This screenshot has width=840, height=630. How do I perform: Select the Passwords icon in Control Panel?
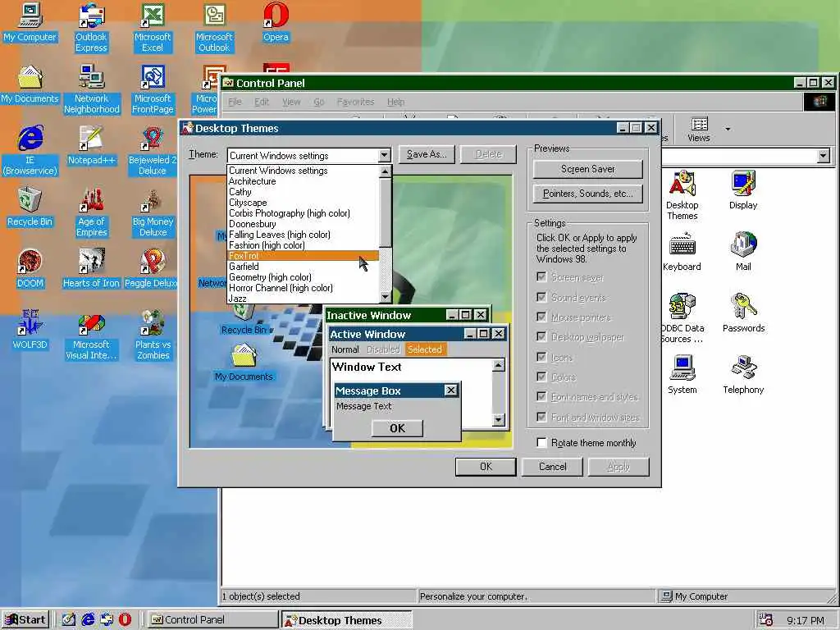coord(743,313)
